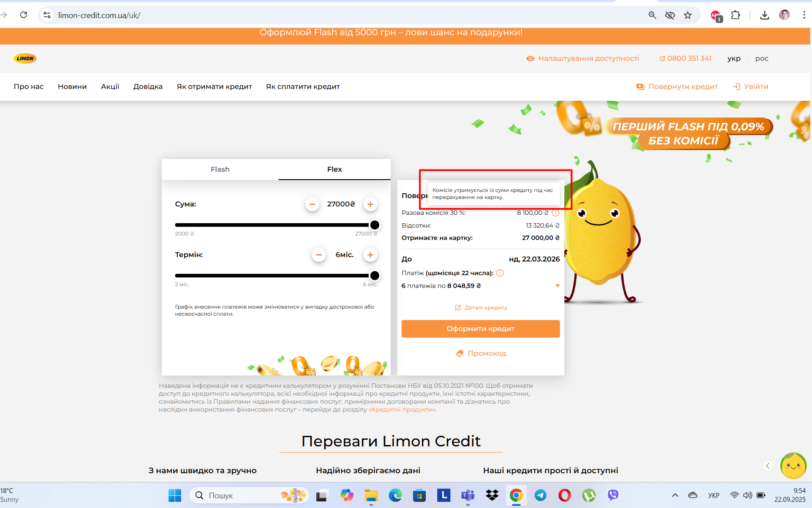The width and height of the screenshot is (812, 508).
Task: Open site information icon in address bar
Action: pos(47,15)
